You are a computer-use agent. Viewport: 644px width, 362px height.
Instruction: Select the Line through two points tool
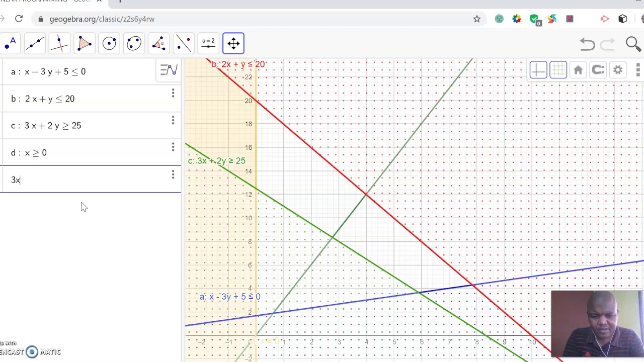tap(35, 44)
